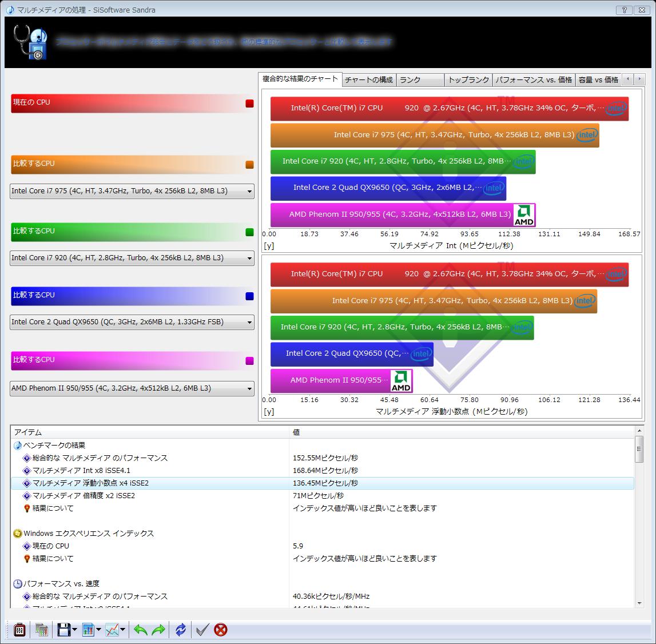Click the gray checkmark OK icon
This screenshot has height=644, width=656.
click(x=202, y=629)
